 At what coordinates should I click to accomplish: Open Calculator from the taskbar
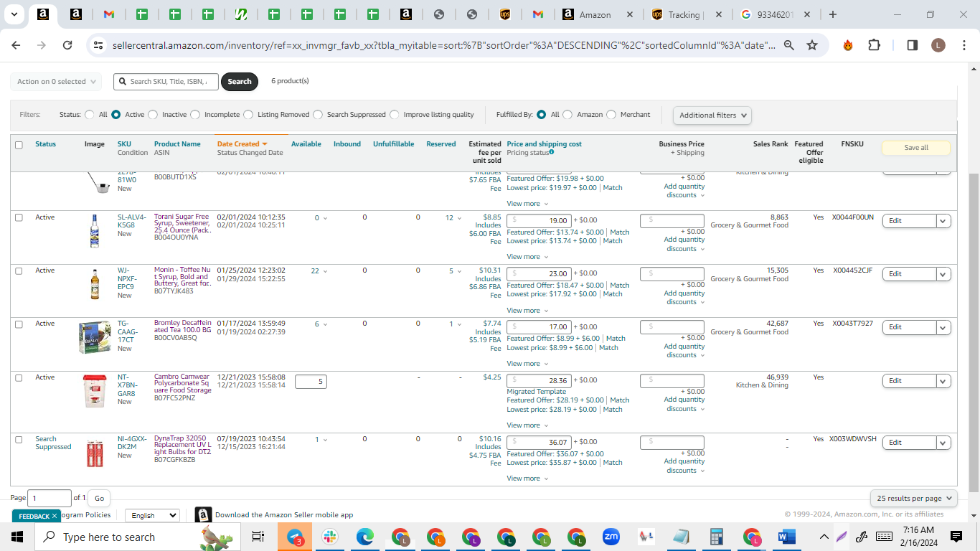(716, 537)
